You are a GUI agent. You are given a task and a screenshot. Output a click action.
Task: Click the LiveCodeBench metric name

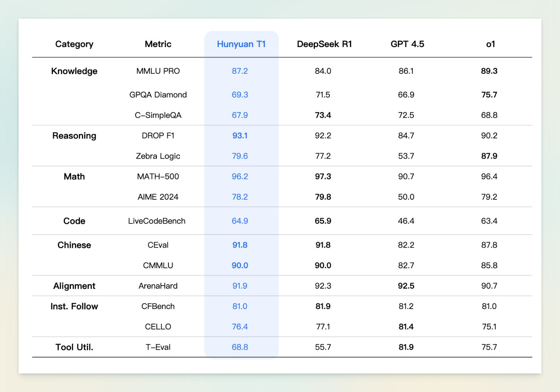(x=157, y=221)
